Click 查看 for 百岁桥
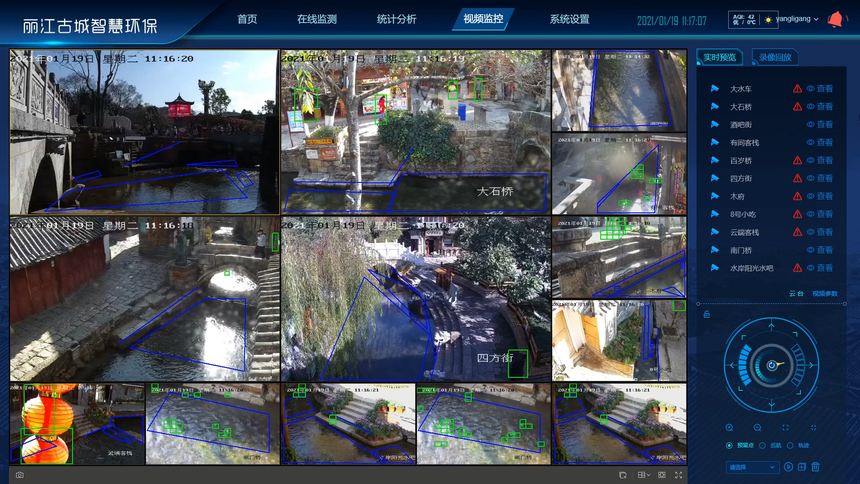Image resolution: width=860 pixels, height=484 pixels. click(x=825, y=160)
